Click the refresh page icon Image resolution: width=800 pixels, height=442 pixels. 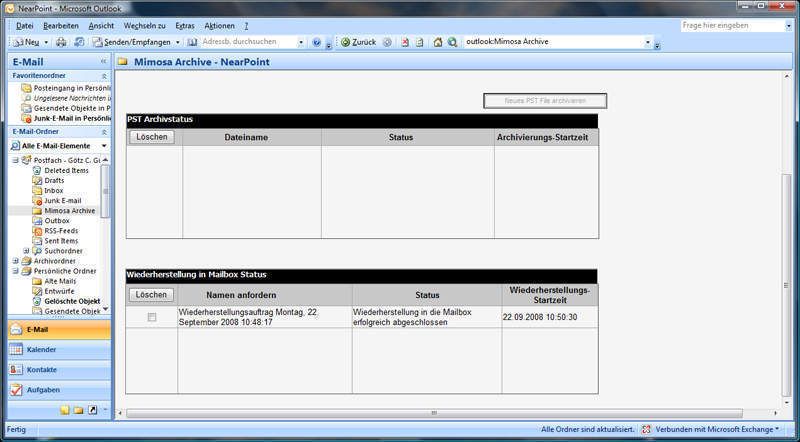point(420,42)
